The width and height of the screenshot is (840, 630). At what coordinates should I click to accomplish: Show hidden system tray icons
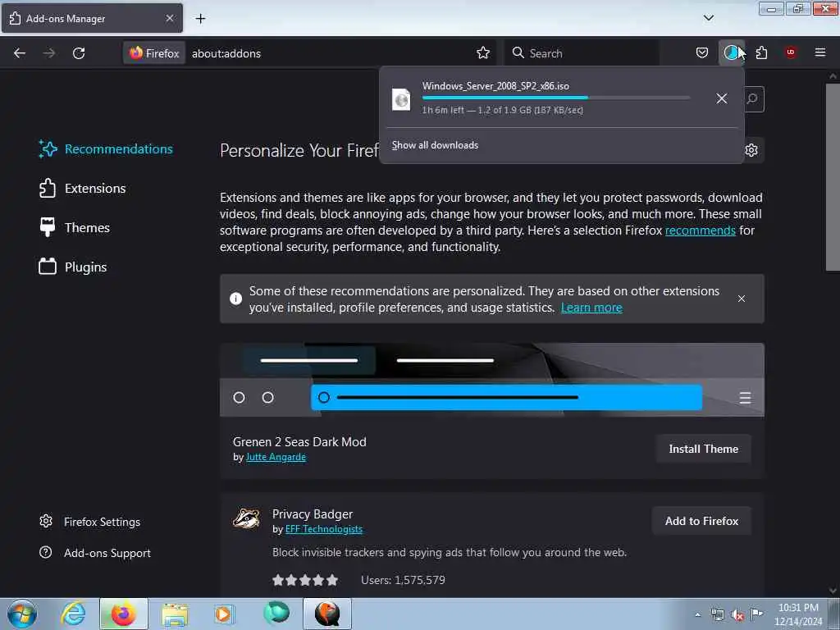pos(697,615)
